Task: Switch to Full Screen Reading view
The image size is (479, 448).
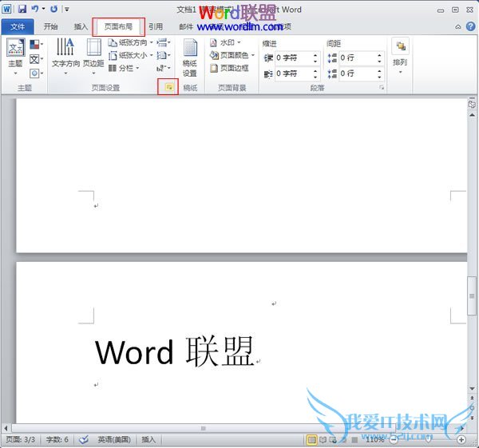Action: point(323,440)
